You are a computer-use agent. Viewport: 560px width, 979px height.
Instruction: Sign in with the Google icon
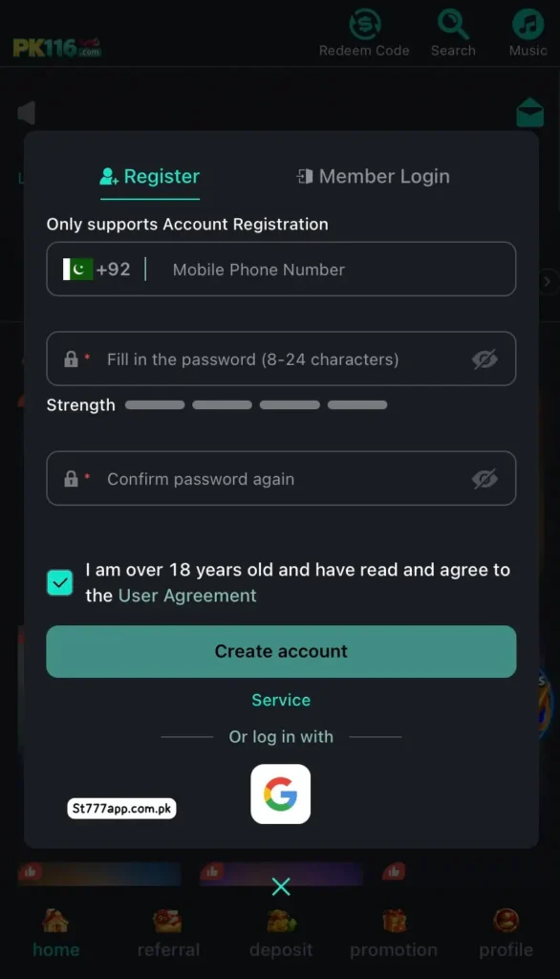[x=280, y=794]
